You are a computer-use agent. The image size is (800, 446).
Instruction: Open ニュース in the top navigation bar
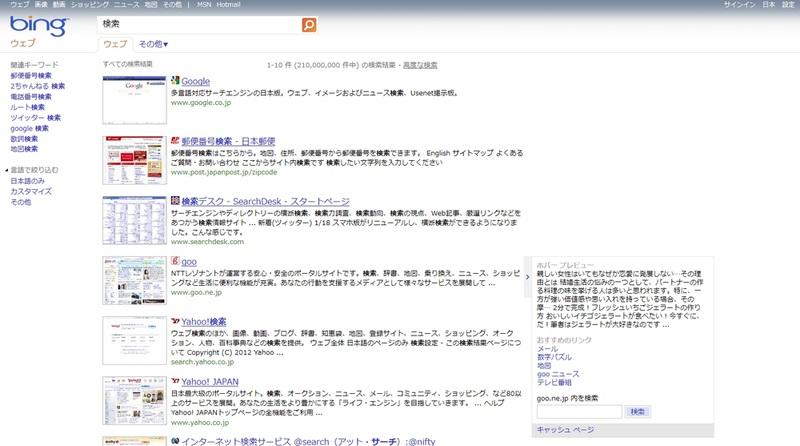(127, 5)
